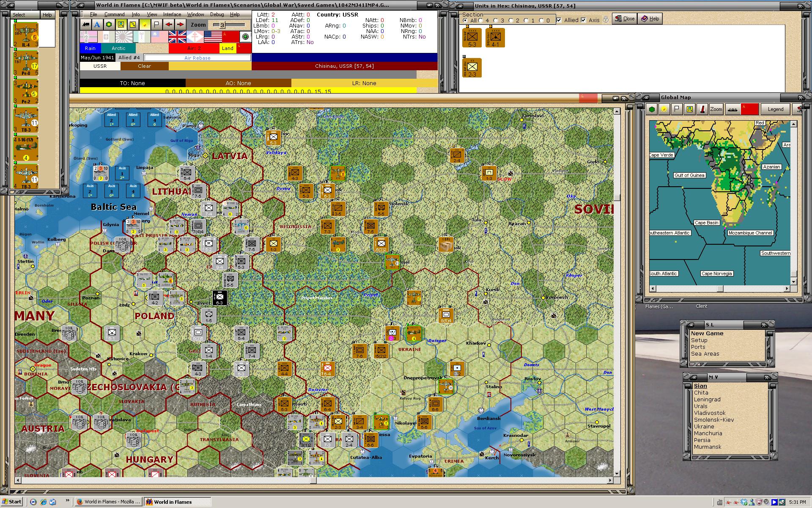Click the red right arrow toolbar button
The height and width of the screenshot is (508, 812).
point(180,25)
